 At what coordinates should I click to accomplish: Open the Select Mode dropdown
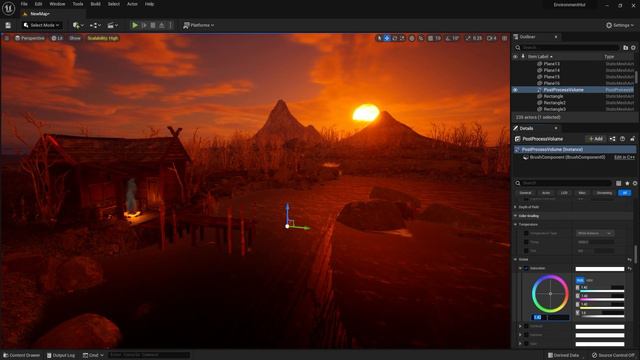[x=41, y=25]
